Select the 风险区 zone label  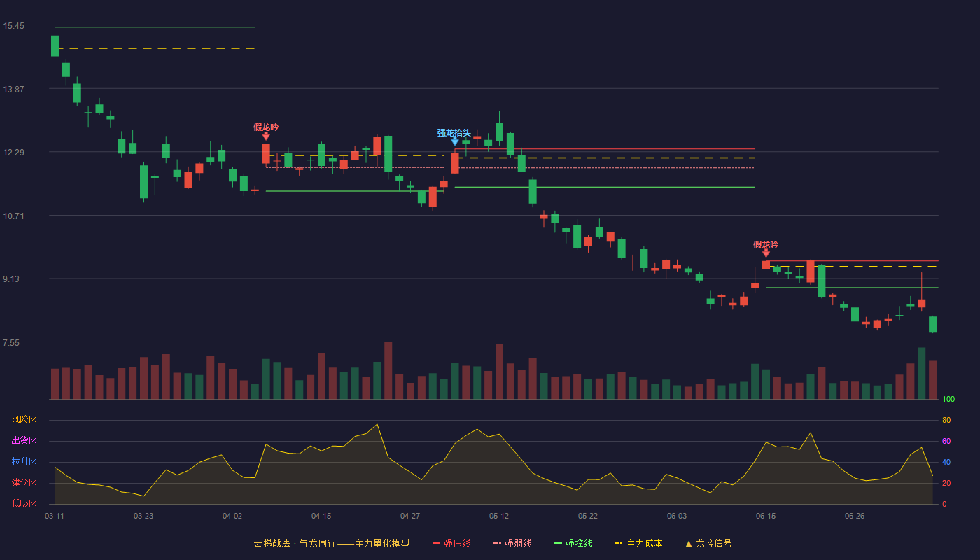[24, 420]
